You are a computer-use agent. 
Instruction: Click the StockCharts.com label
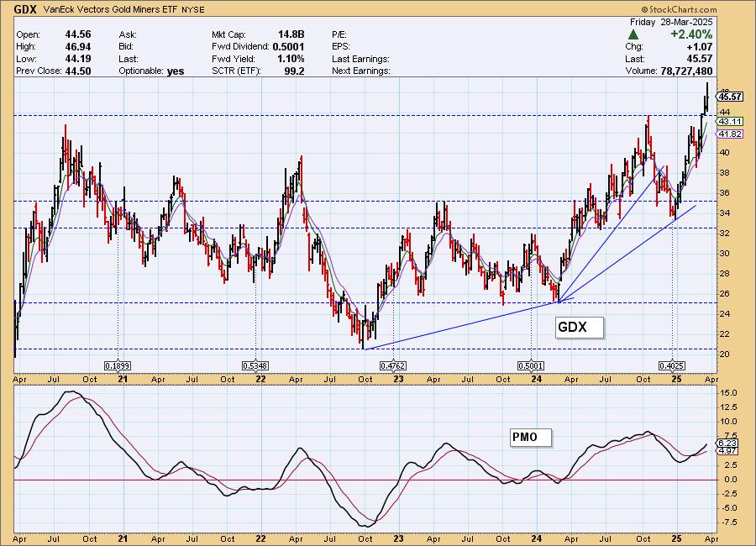tap(679, 9)
